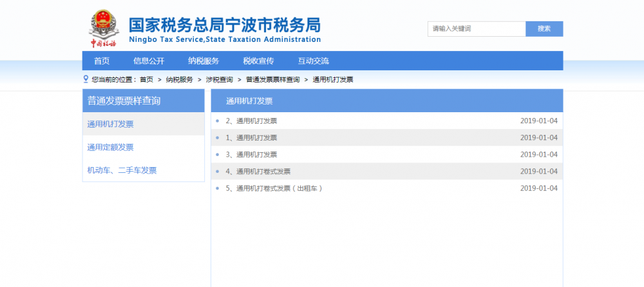Click 纳税服务 link in the breadcrumb
644x287 pixels.
point(179,80)
